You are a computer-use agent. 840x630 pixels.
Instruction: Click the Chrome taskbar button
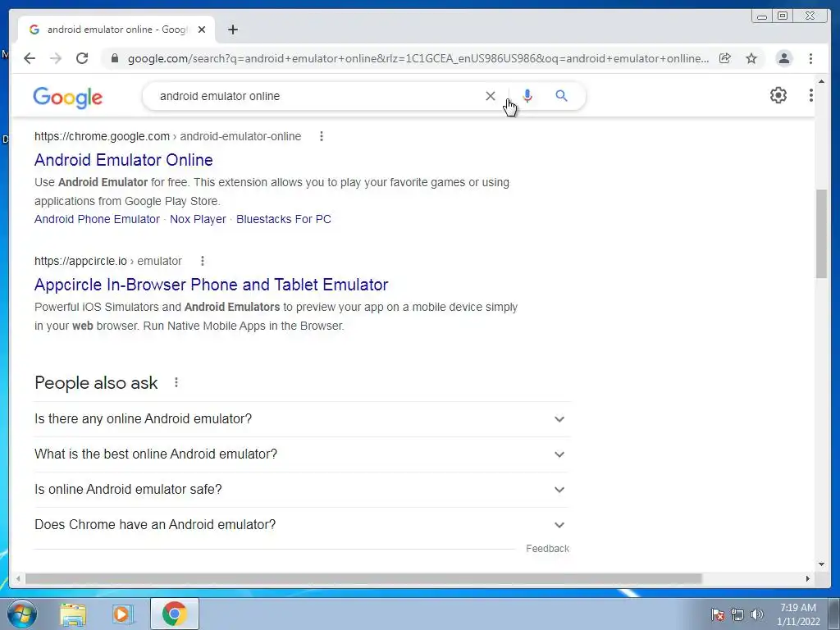[x=175, y=614]
